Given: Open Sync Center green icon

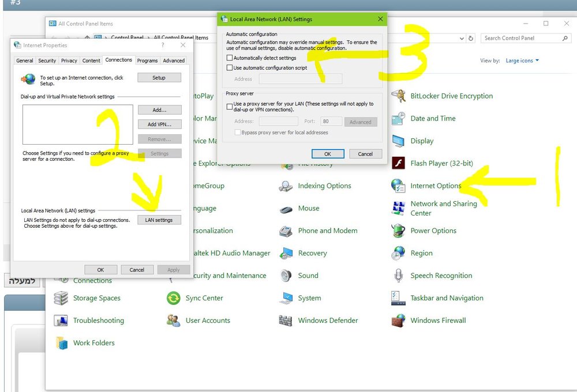Looking at the screenshot, I should pos(173,298).
